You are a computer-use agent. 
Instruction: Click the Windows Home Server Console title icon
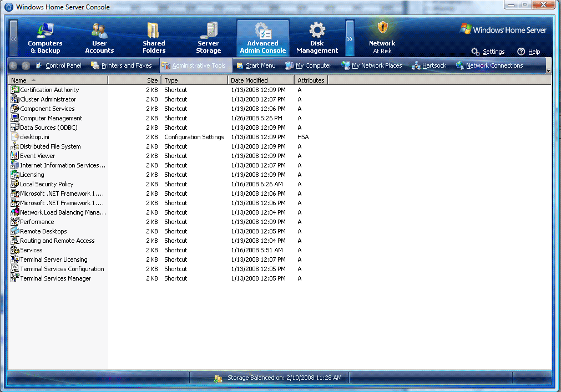[x=9, y=7]
